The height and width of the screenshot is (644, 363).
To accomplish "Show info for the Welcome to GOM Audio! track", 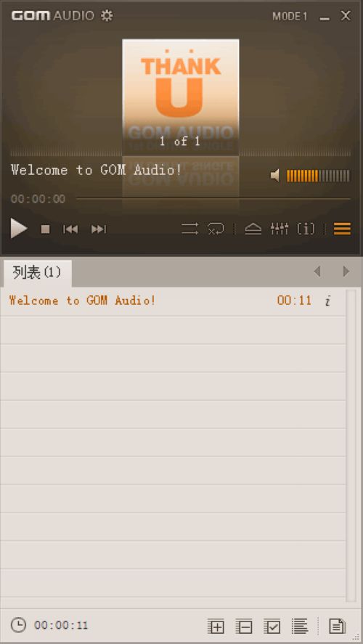I will click(x=327, y=301).
